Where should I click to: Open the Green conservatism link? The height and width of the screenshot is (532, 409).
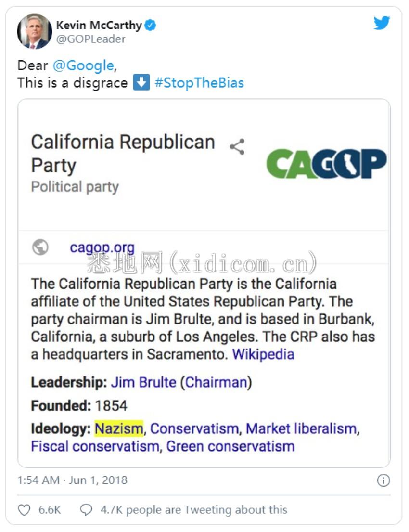pos(230,446)
